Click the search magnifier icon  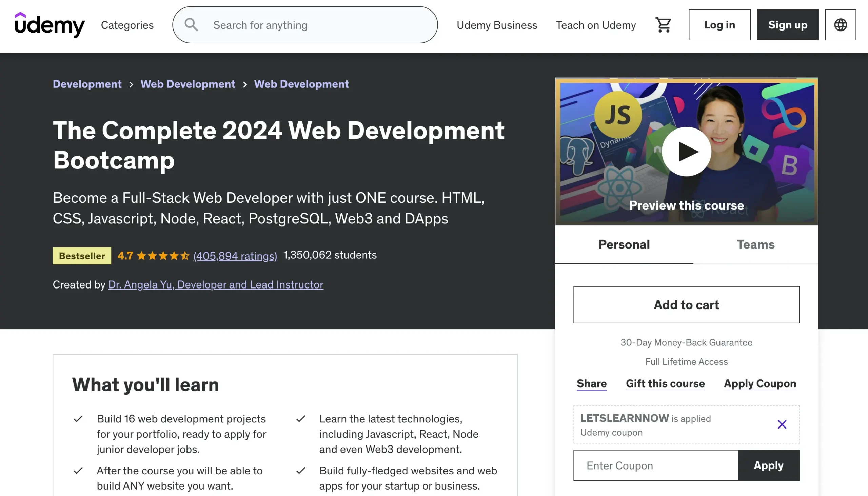(x=191, y=25)
